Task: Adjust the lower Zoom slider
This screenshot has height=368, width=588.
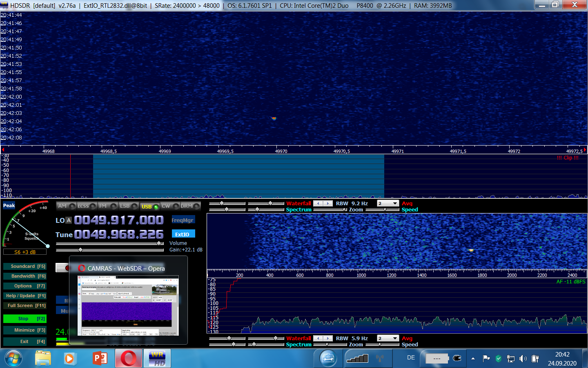Action: pyautogui.click(x=330, y=345)
